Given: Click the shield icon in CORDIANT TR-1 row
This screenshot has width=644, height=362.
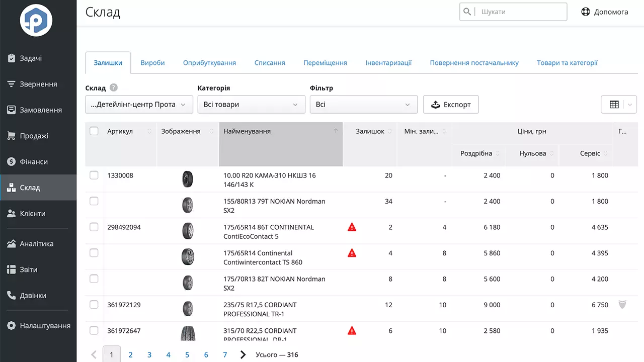Looking at the screenshot, I should point(622,304).
